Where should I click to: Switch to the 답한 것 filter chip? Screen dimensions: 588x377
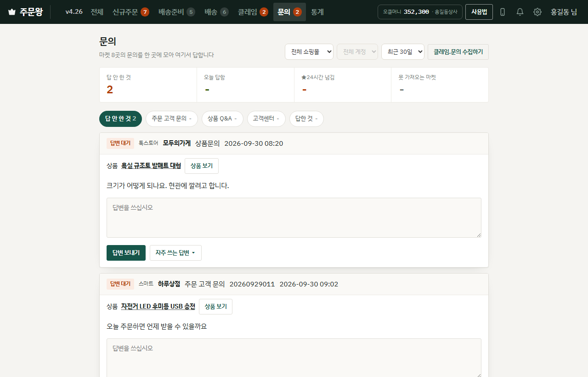pos(306,119)
